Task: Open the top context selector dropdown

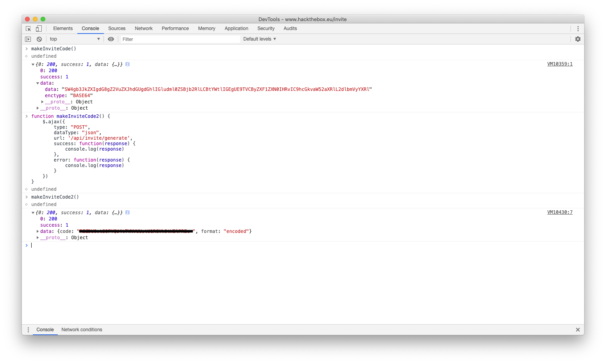Action: [x=74, y=39]
